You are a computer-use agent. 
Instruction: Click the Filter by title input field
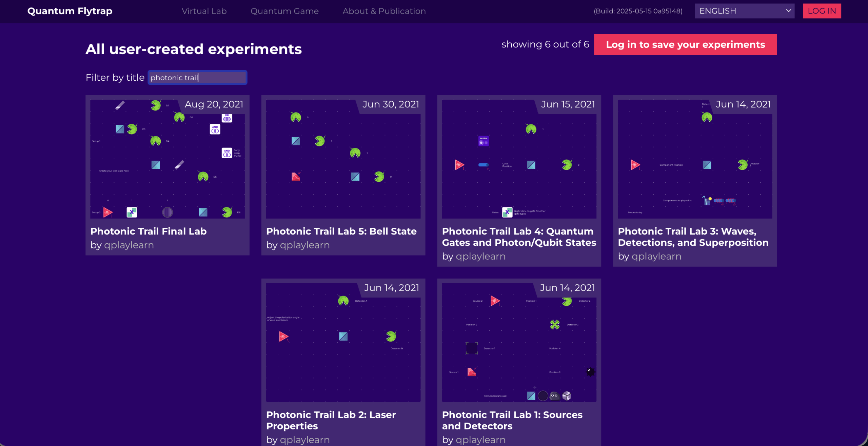click(x=197, y=78)
